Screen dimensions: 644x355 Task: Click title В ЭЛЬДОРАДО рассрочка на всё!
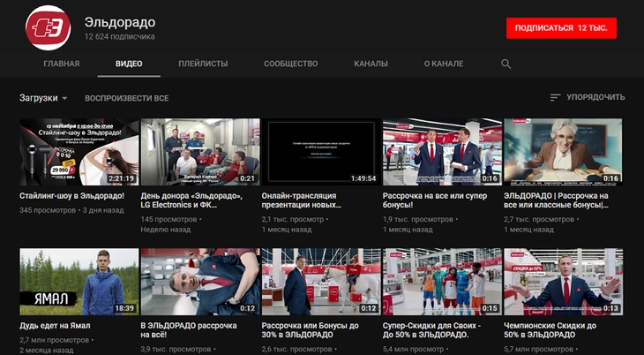pyautogui.click(x=189, y=330)
